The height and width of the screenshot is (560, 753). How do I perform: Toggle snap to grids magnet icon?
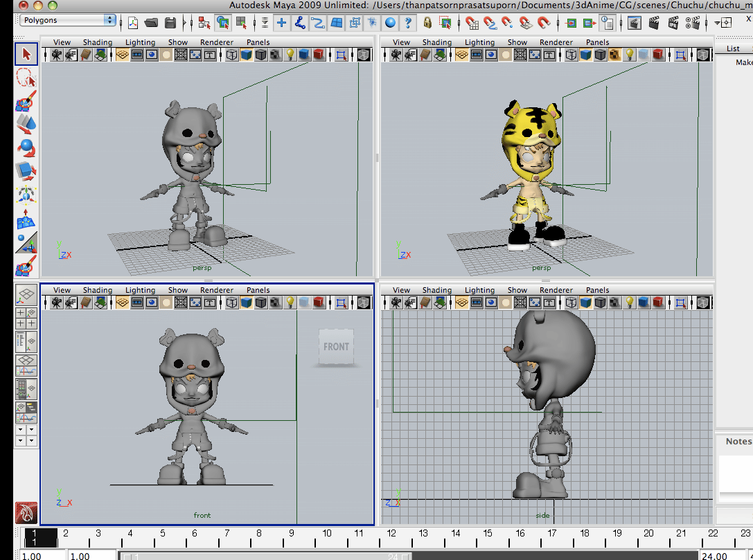click(472, 23)
